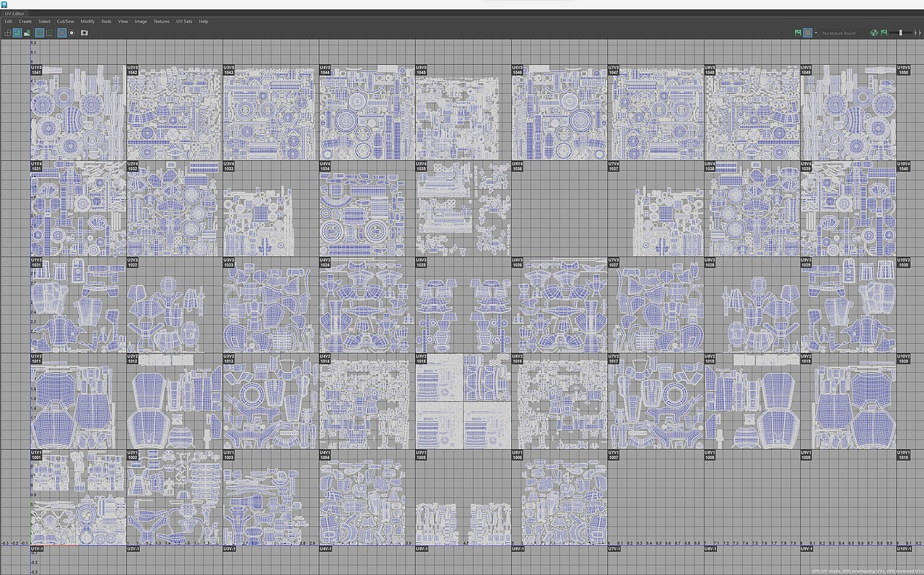Toggle the shaded UV shells icon
The height and width of the screenshot is (575, 924).
tap(17, 33)
